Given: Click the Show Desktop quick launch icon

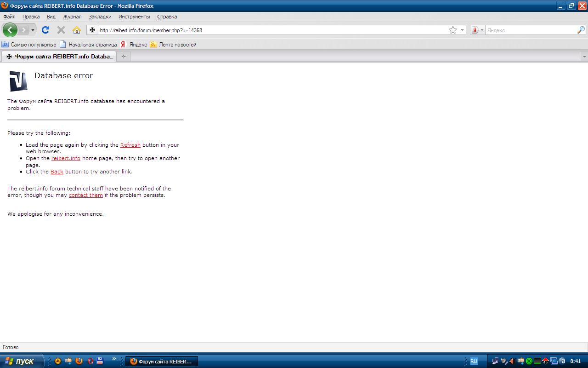Looking at the screenshot, I should [68, 361].
